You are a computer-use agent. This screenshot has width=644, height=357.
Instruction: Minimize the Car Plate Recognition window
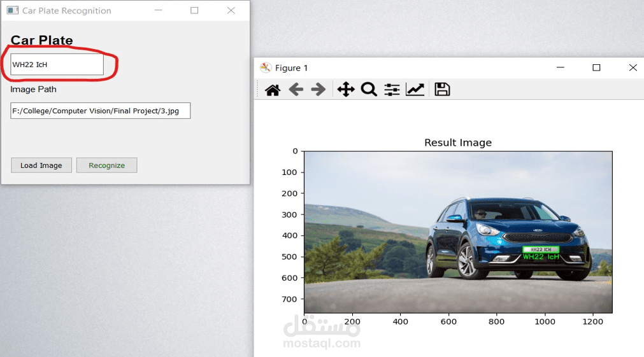pos(158,10)
